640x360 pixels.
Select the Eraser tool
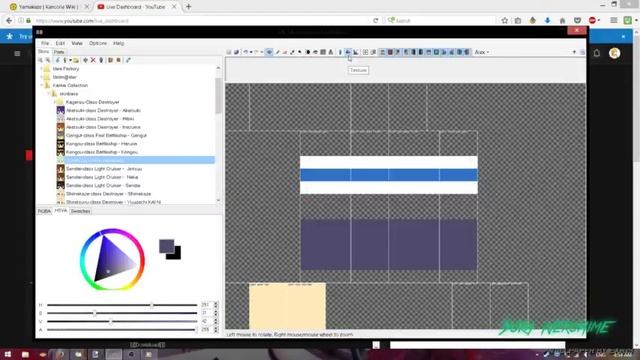pos(285,52)
